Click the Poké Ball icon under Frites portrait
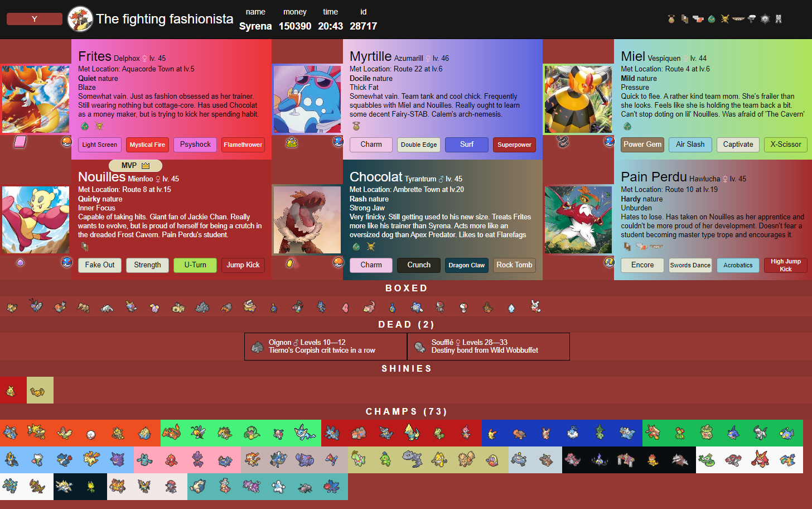The width and height of the screenshot is (812, 509). click(x=67, y=142)
